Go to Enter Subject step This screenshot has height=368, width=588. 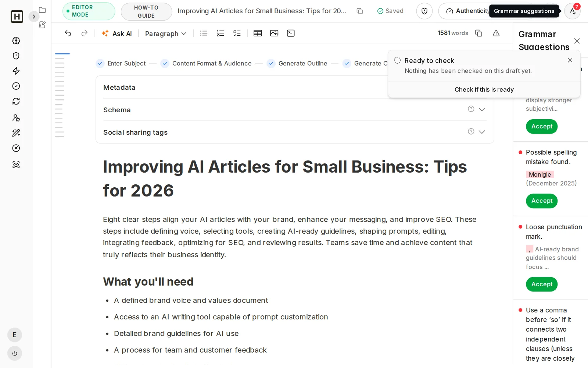[121, 63]
